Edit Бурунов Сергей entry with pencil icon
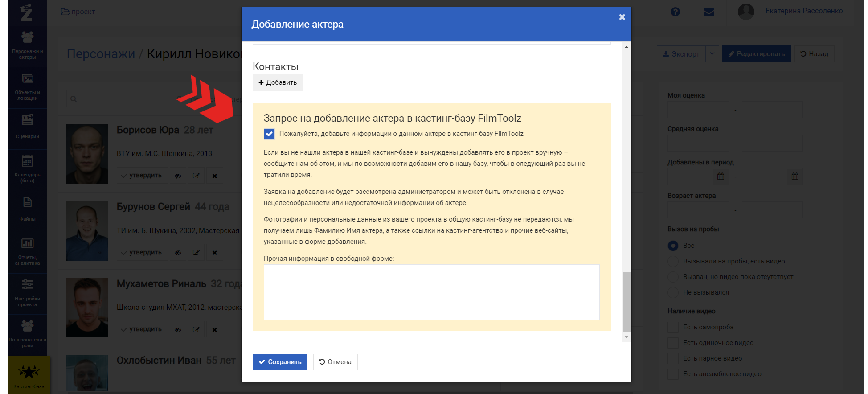868x394 pixels. tap(196, 253)
